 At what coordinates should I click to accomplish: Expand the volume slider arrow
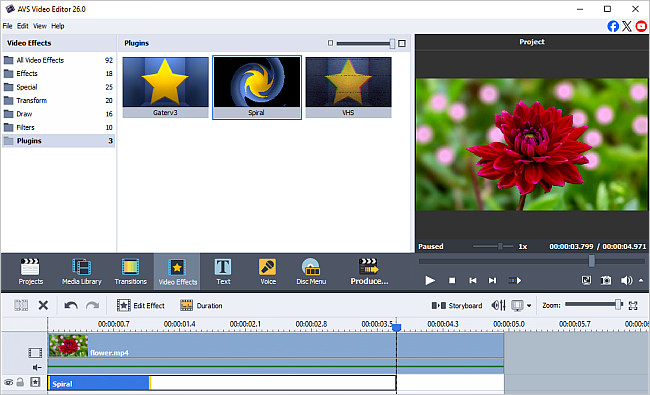coord(641,281)
